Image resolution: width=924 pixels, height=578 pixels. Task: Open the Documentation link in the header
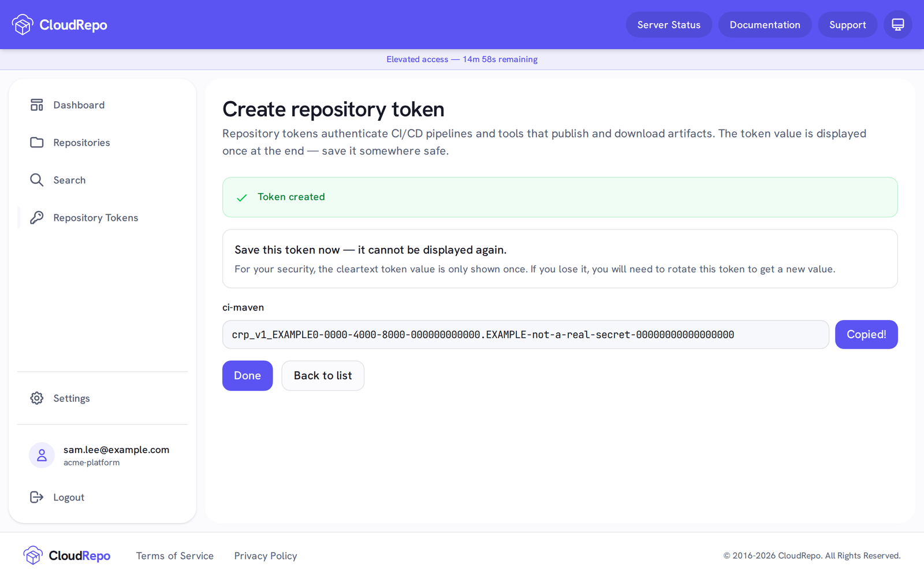[x=765, y=25]
